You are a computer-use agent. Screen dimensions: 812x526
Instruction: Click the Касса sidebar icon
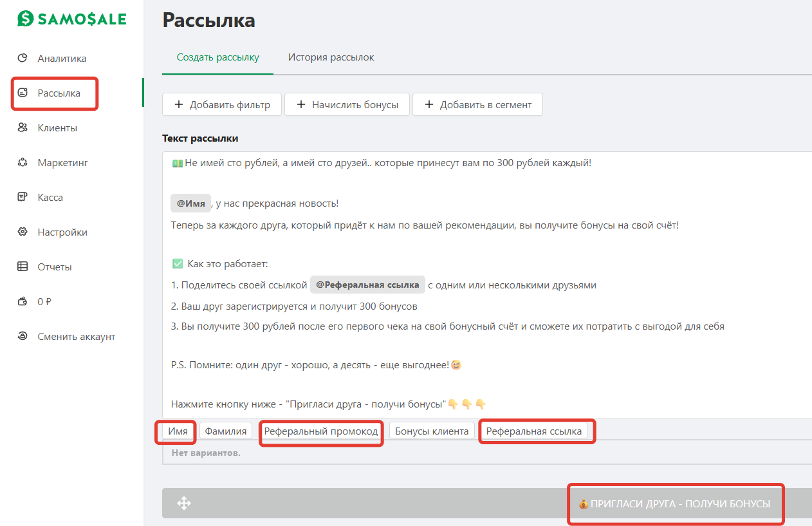[x=23, y=197]
